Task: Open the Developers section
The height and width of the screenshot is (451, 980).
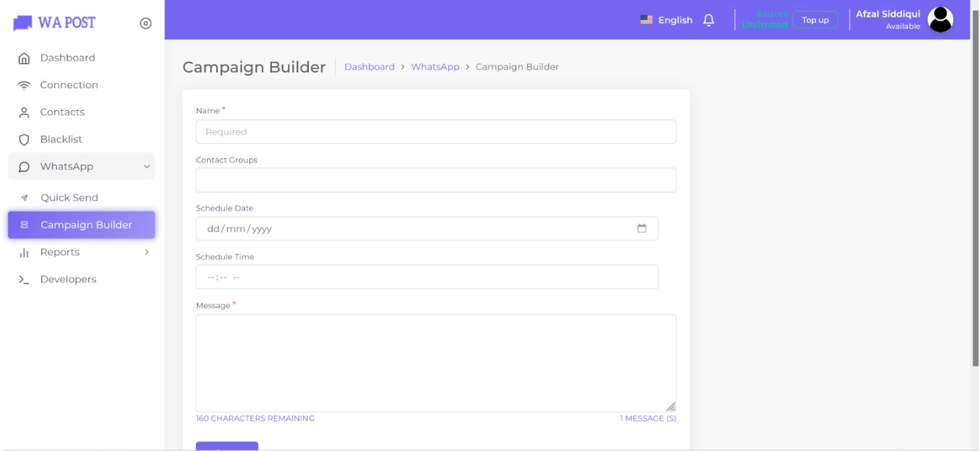Action: [67, 279]
